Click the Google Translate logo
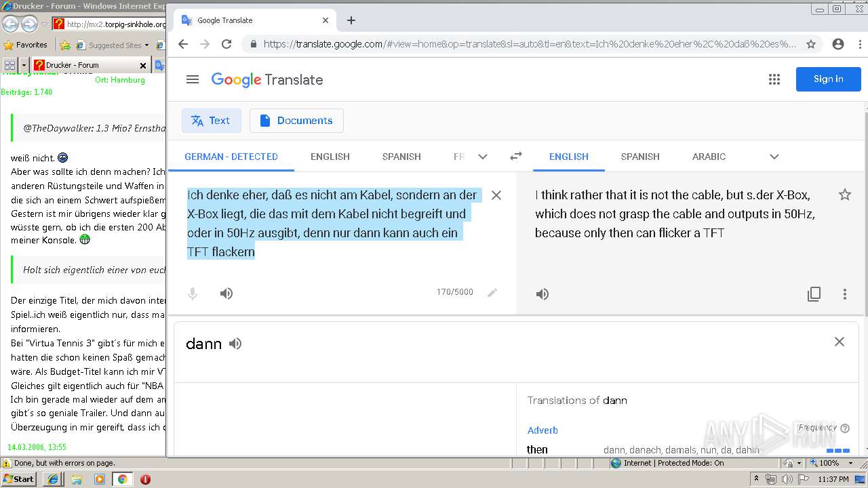This screenshot has width=868, height=488. [267, 79]
